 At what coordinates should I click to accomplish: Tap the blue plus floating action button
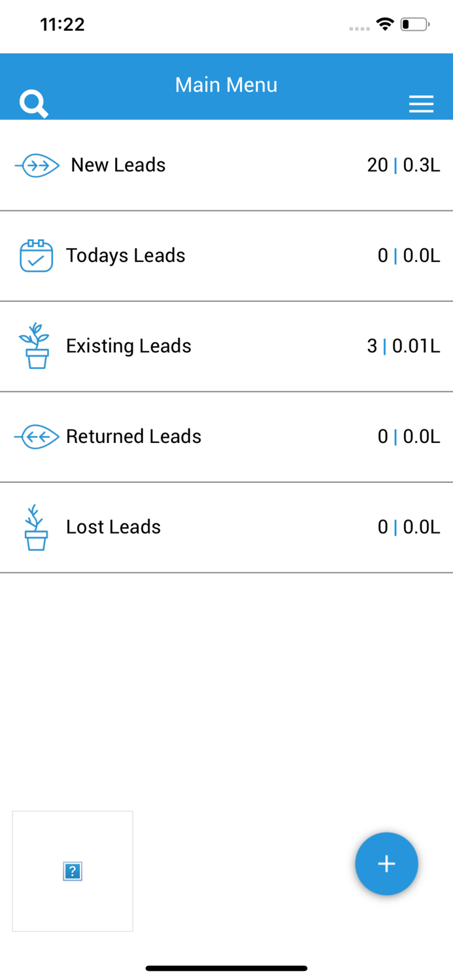click(386, 864)
